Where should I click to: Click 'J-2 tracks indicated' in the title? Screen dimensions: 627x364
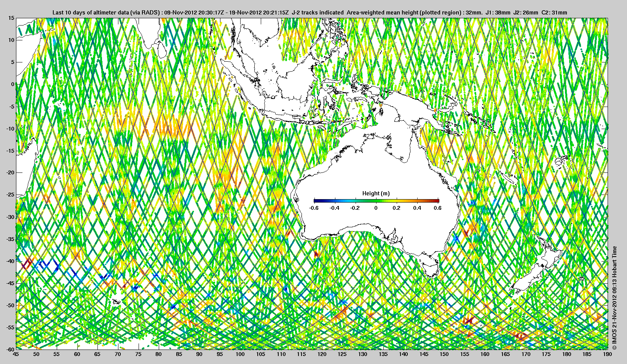317,13
